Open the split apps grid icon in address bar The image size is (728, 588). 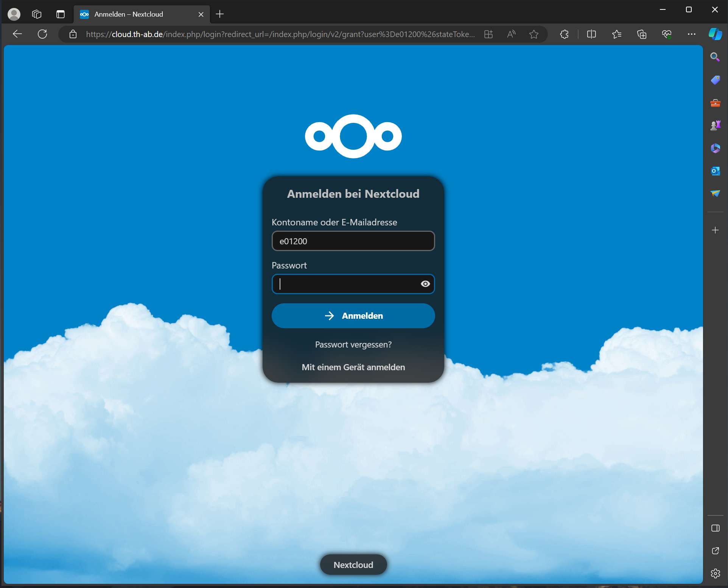(x=488, y=34)
